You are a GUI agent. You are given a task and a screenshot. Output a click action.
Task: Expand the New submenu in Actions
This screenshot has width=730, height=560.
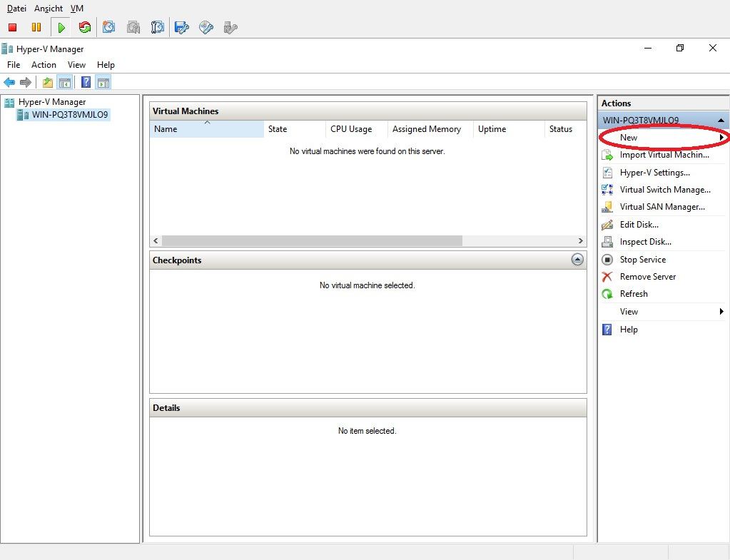pos(662,137)
